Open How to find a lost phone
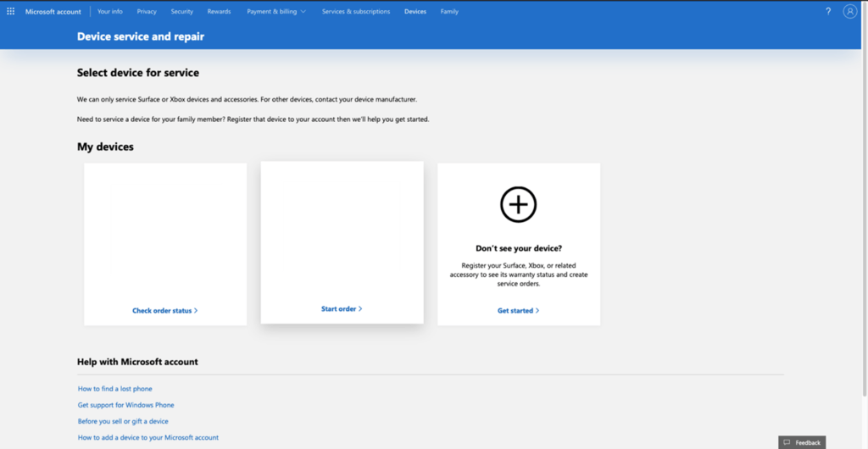 tap(114, 389)
